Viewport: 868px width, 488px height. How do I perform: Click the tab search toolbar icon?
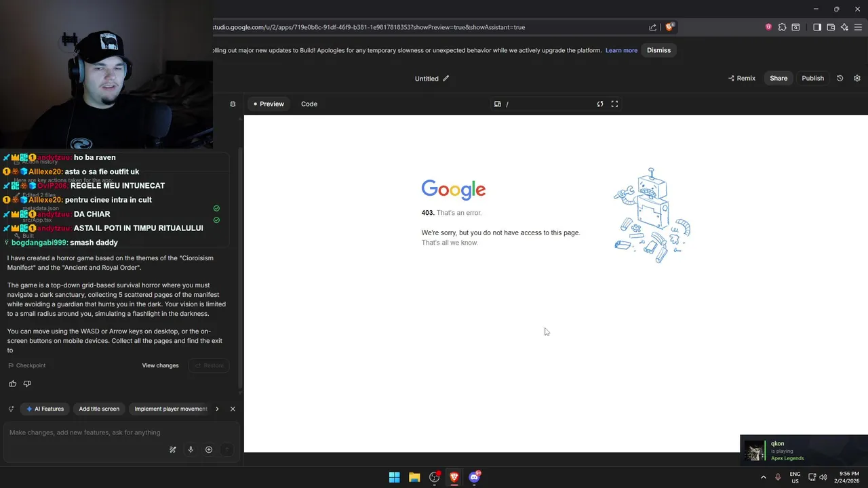coord(795,27)
